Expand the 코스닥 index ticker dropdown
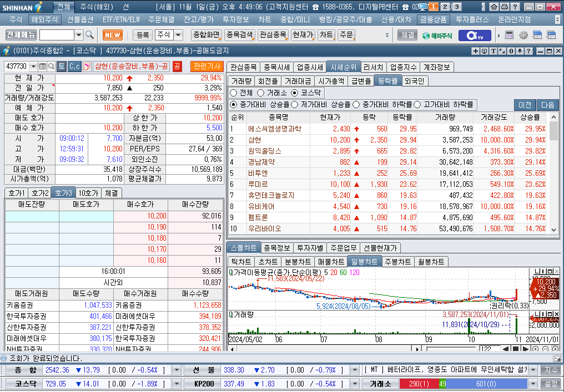The image size is (564, 392). click(177, 384)
